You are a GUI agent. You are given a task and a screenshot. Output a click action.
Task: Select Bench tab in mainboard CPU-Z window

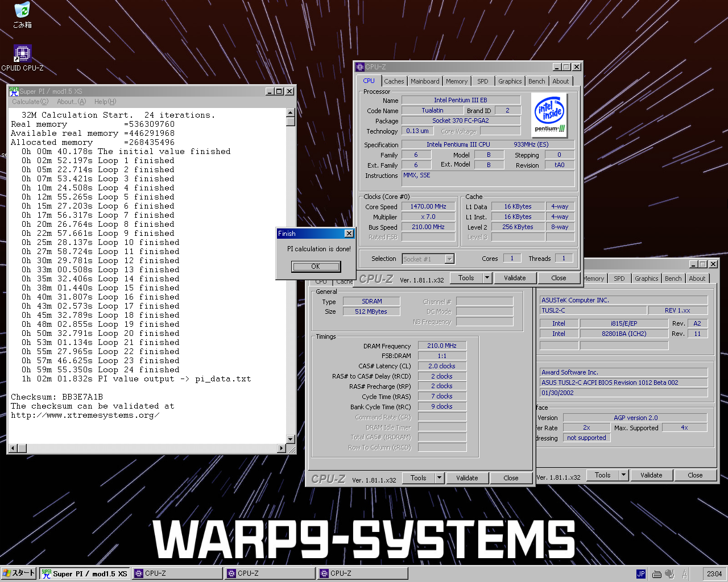click(673, 278)
